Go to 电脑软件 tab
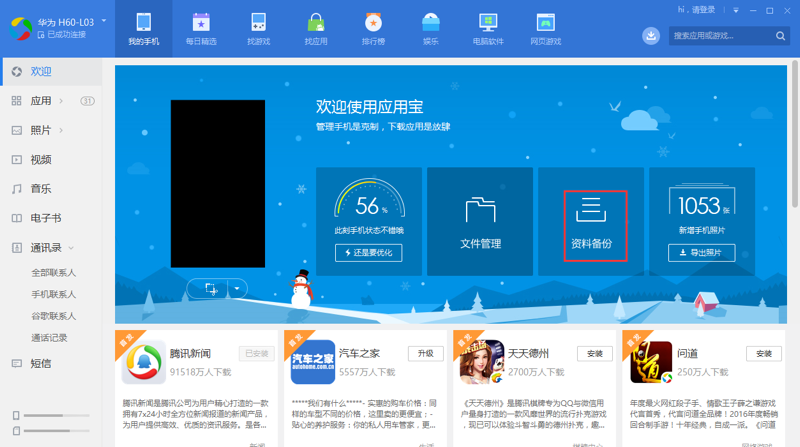Image resolution: width=800 pixels, height=447 pixels. tap(488, 29)
